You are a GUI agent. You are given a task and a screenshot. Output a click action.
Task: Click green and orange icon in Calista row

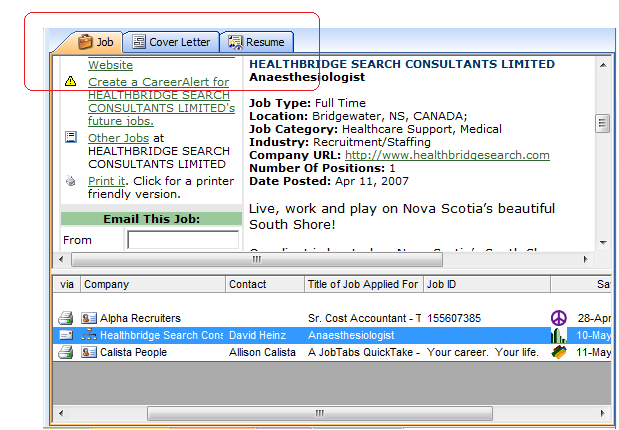[x=559, y=352]
